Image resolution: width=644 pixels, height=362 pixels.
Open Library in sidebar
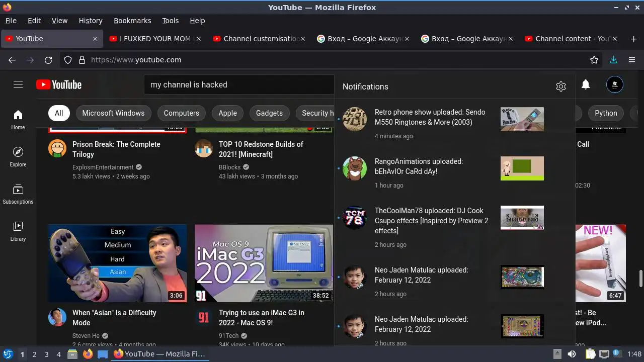[18, 231]
